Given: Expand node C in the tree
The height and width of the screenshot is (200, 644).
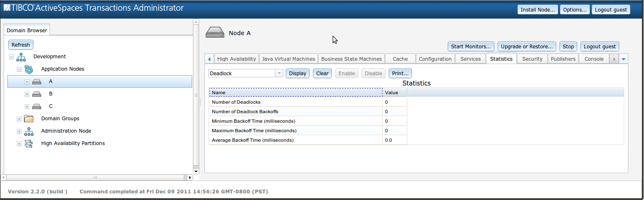Looking at the screenshot, I should pos(27,107).
